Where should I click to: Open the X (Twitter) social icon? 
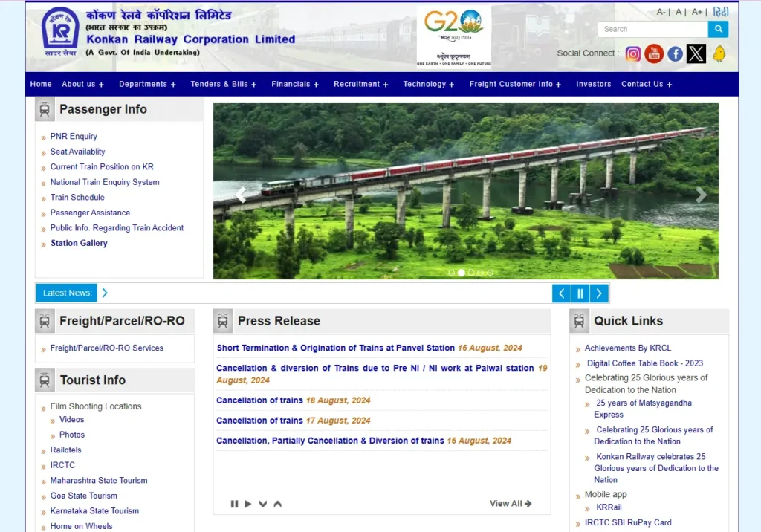click(x=696, y=53)
